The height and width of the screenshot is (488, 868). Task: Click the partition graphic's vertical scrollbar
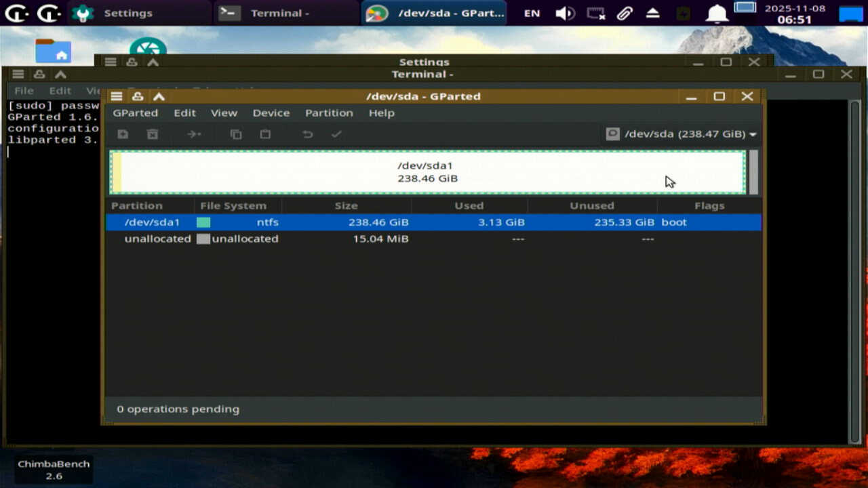point(753,172)
